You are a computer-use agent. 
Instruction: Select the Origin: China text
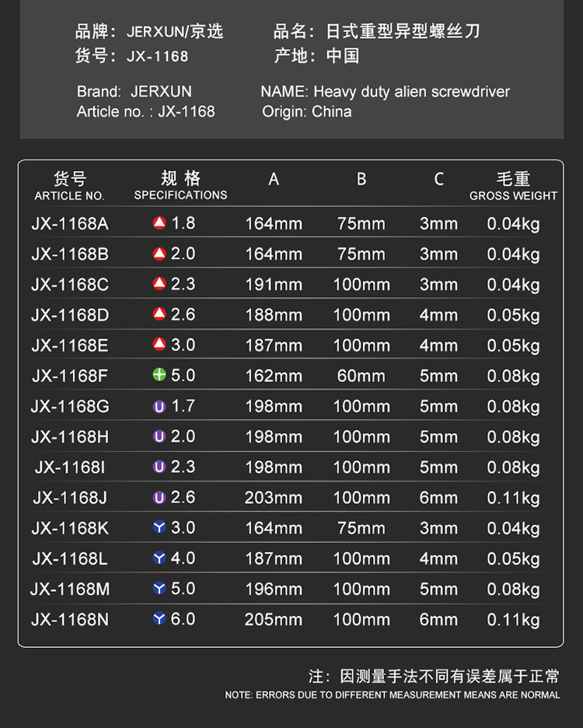pos(307,112)
